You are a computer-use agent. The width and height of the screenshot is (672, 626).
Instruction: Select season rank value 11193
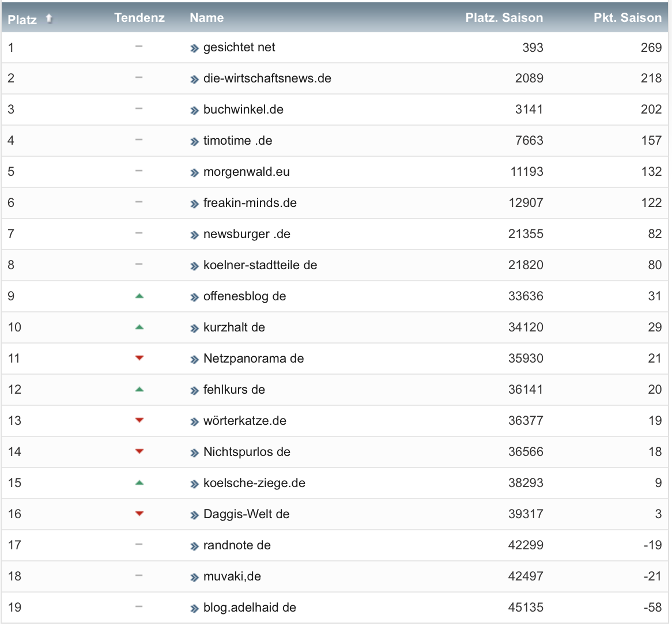(527, 172)
